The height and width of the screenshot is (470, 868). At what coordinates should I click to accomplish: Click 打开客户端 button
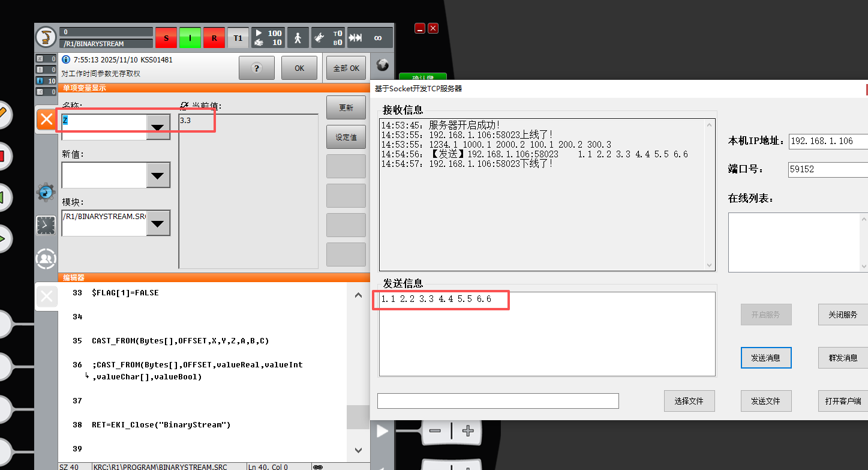pos(843,401)
